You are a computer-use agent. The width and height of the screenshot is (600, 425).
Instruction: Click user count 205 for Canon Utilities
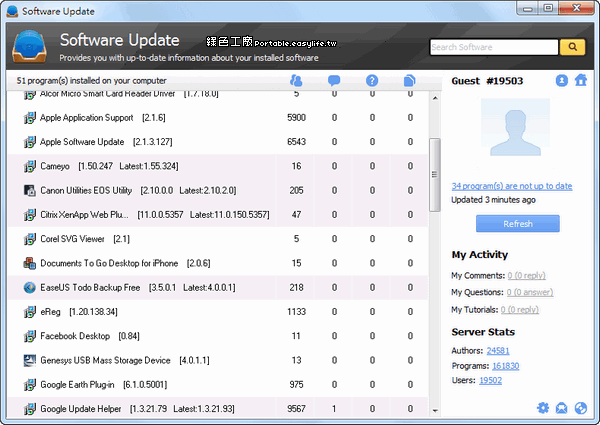[296, 190]
